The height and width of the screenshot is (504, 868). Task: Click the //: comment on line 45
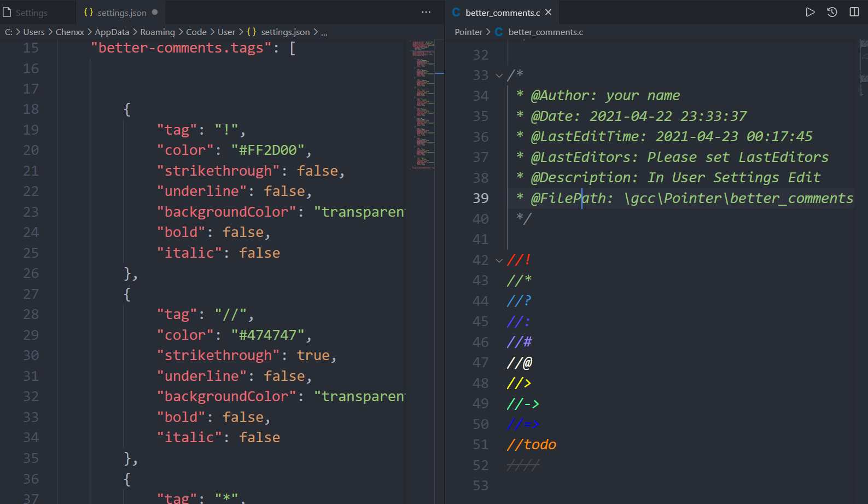point(519,321)
